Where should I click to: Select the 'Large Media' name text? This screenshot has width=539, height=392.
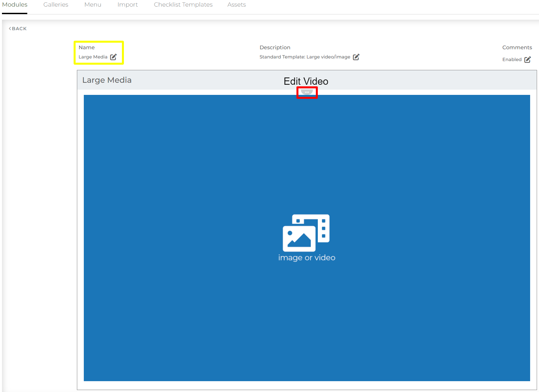click(x=93, y=57)
